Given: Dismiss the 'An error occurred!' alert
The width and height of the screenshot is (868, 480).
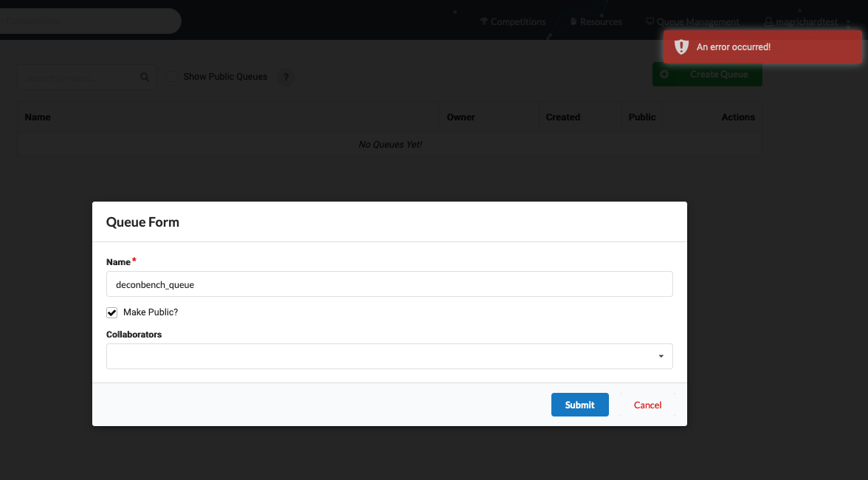Looking at the screenshot, I should pyautogui.click(x=761, y=47).
